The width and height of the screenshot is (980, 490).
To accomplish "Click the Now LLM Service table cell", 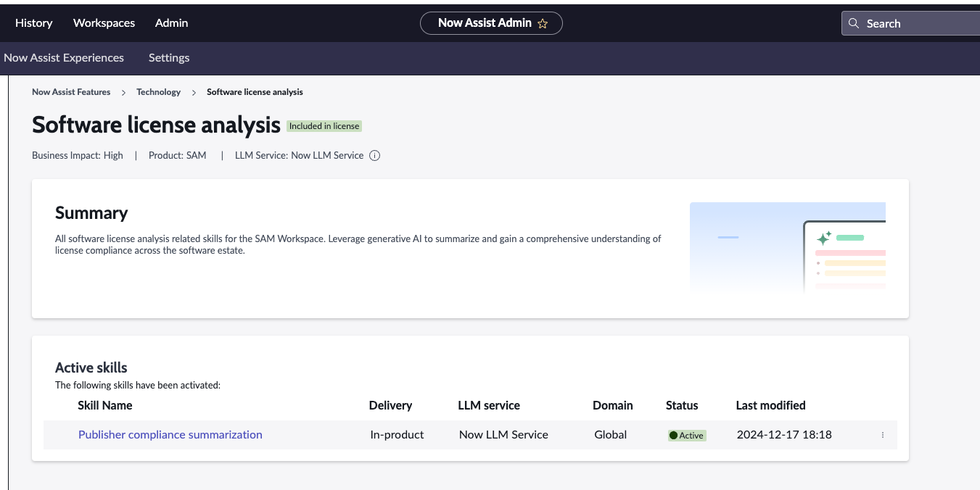I will pyautogui.click(x=503, y=435).
